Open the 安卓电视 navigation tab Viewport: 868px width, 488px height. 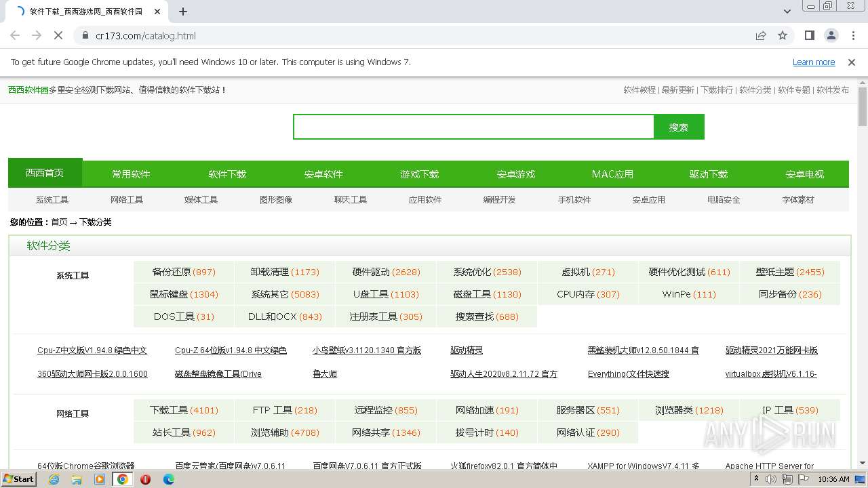(x=805, y=174)
